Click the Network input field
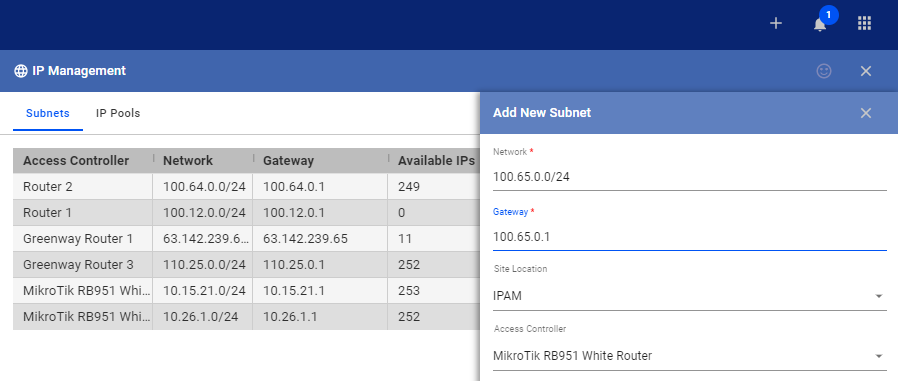898x381 pixels. 690,177
